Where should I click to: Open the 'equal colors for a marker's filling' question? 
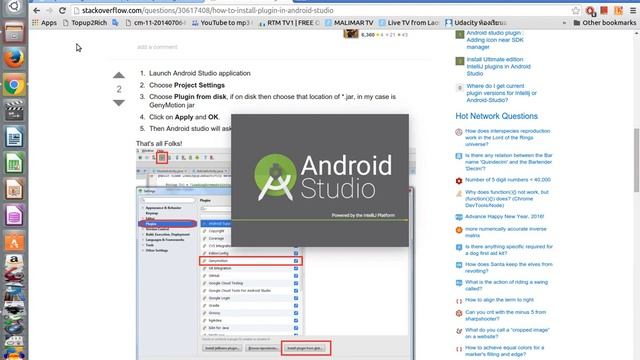504,351
